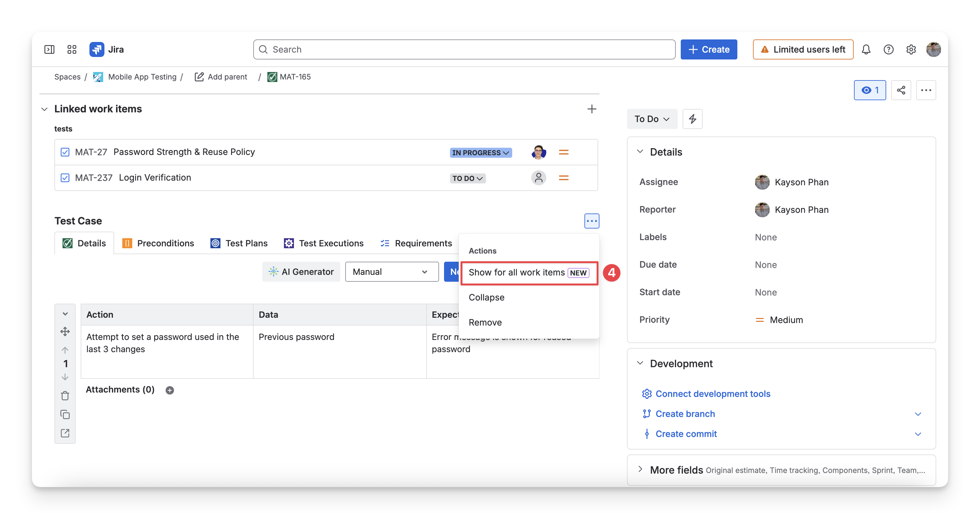Click the AI Generator button

point(301,272)
